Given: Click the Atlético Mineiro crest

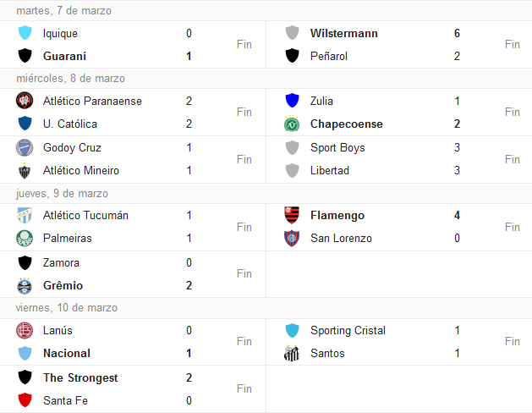Looking at the screenshot, I should click(x=25, y=171).
